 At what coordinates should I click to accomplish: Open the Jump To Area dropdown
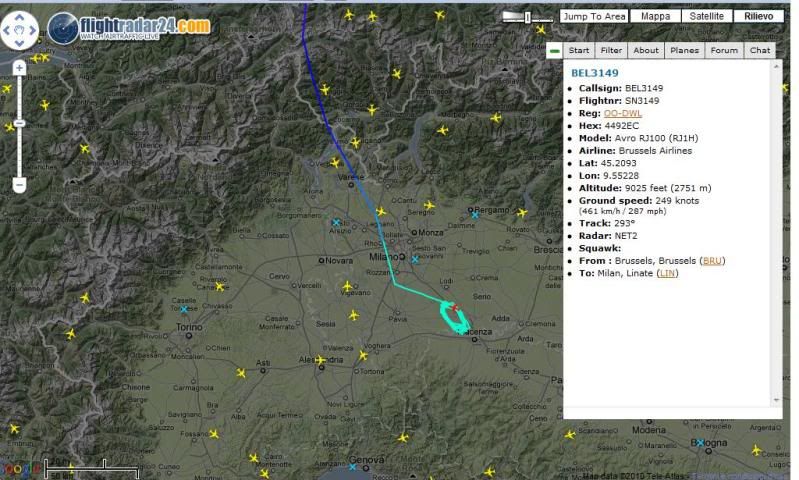click(x=594, y=16)
